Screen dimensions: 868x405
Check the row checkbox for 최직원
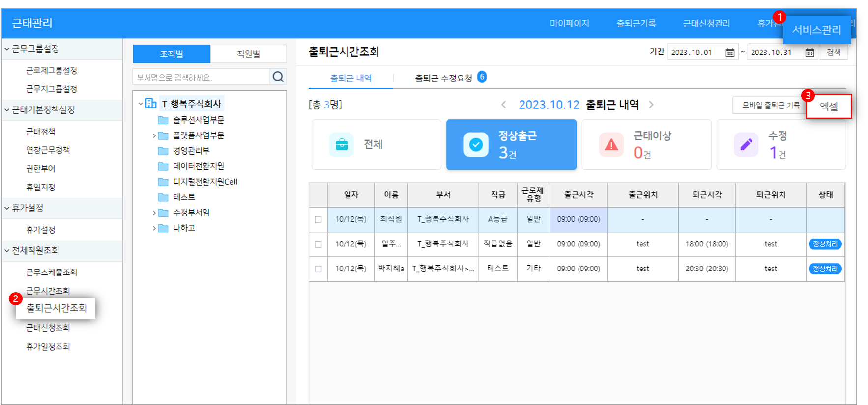[318, 219]
